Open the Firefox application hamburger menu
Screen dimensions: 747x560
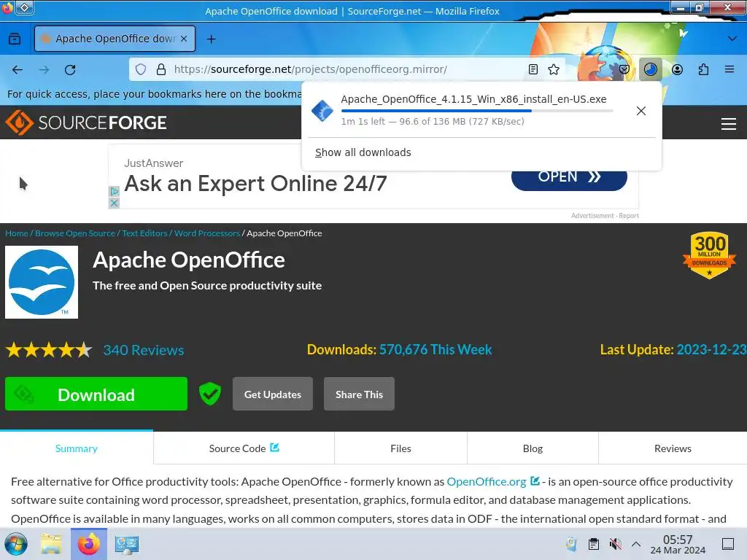(x=729, y=69)
